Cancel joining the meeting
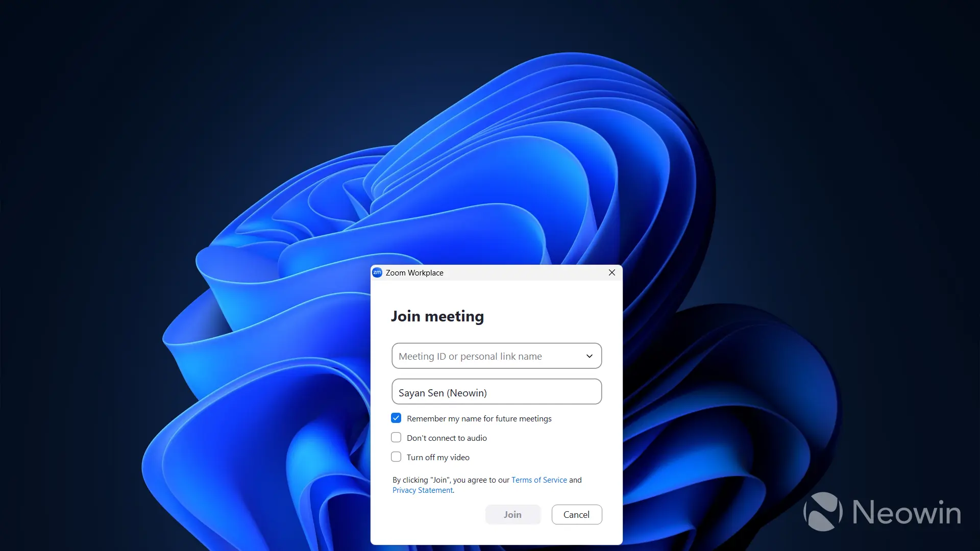This screenshot has width=980, height=551. tap(576, 514)
